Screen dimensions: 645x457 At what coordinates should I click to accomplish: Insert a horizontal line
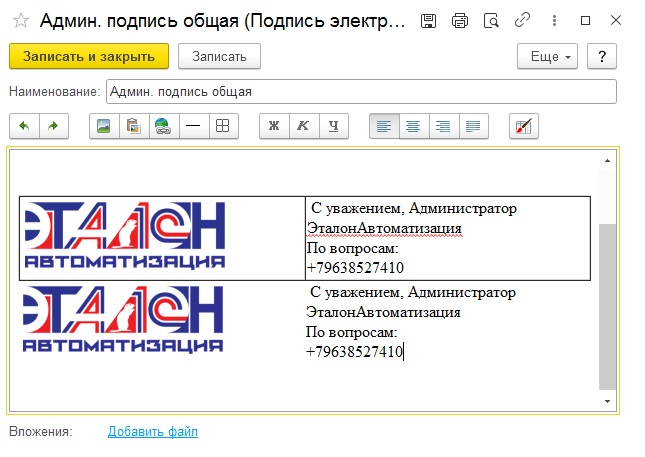coord(192,126)
